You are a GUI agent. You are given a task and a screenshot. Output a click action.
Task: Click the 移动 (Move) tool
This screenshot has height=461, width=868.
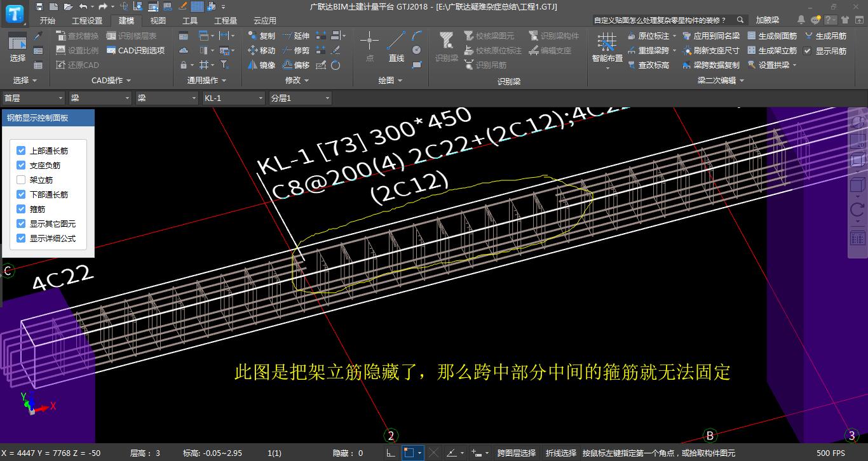tap(262, 50)
